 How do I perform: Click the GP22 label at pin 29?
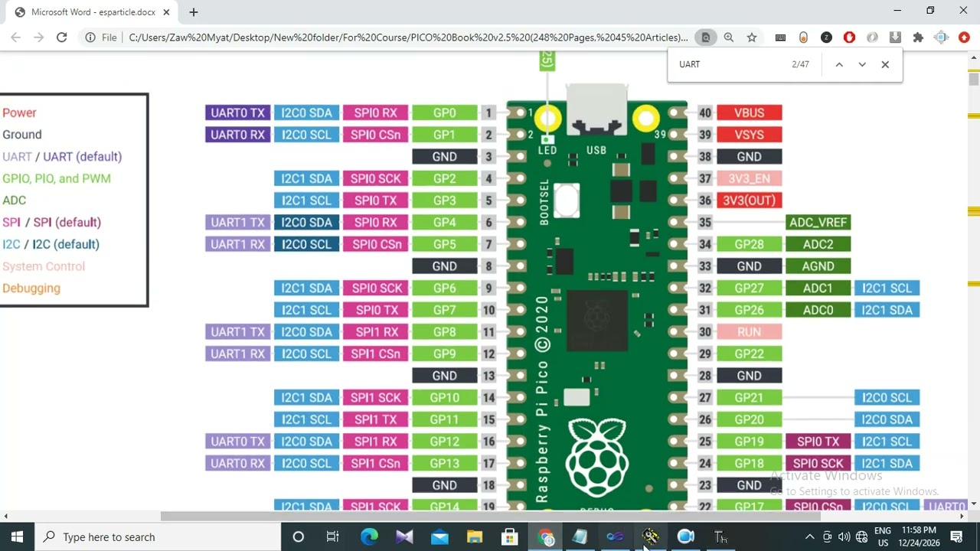point(749,354)
